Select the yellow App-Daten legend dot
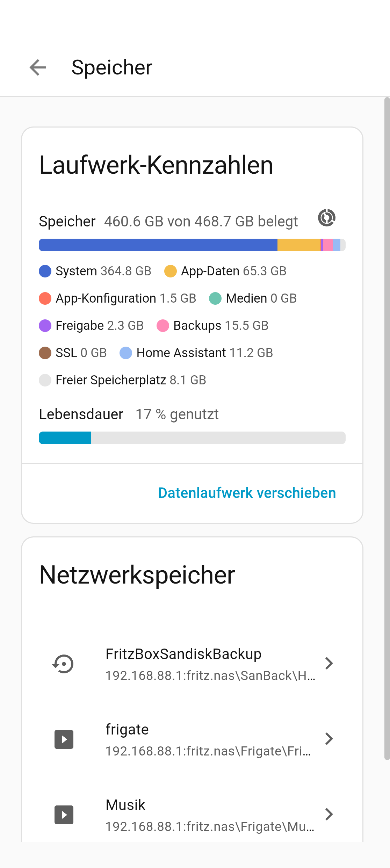Viewport: 390px width, 868px height. [171, 271]
